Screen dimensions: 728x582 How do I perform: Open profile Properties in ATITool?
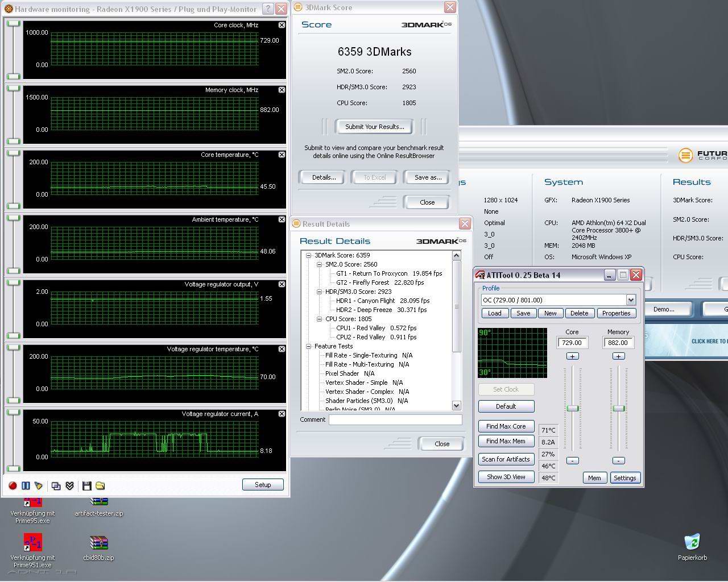coord(616,313)
